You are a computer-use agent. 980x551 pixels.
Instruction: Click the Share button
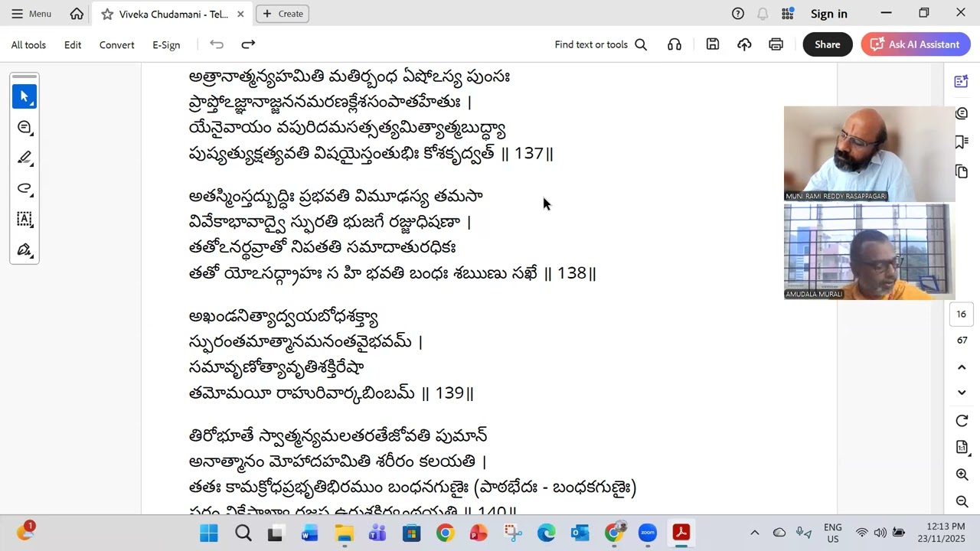point(828,44)
